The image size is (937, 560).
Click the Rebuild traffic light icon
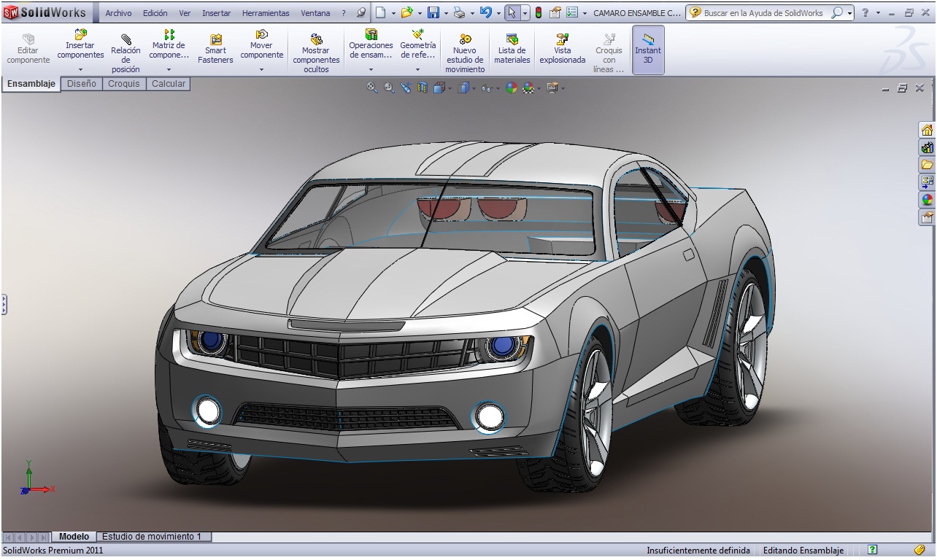(539, 12)
